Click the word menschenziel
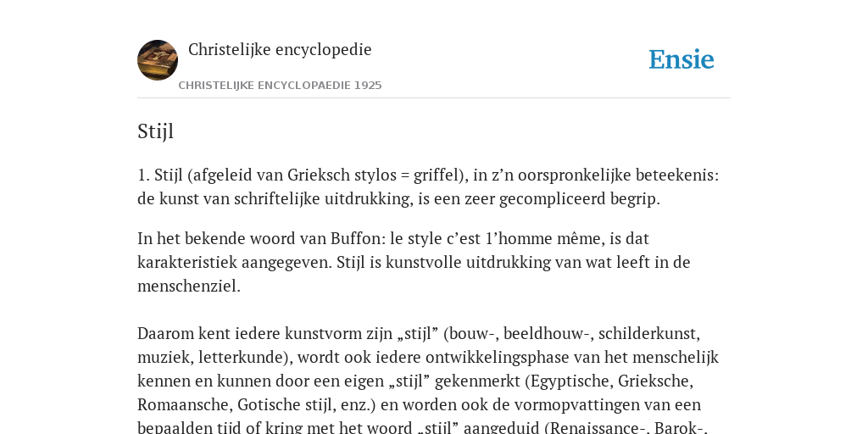This screenshot has height=434, width=868. coord(189,287)
